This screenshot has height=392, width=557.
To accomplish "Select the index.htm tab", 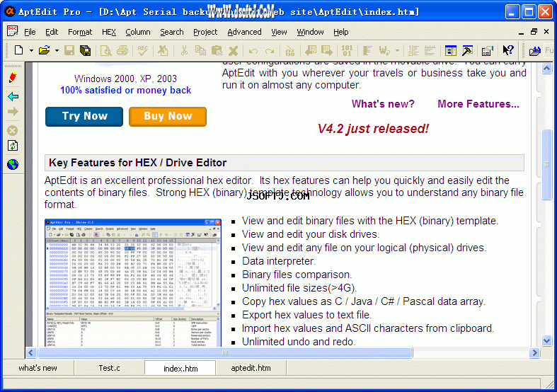I will [180, 368].
